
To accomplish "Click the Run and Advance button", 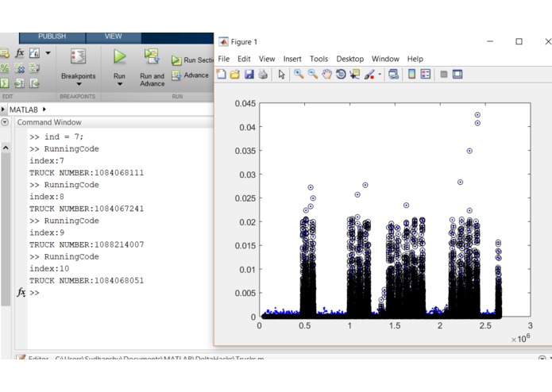I will click(x=152, y=68).
